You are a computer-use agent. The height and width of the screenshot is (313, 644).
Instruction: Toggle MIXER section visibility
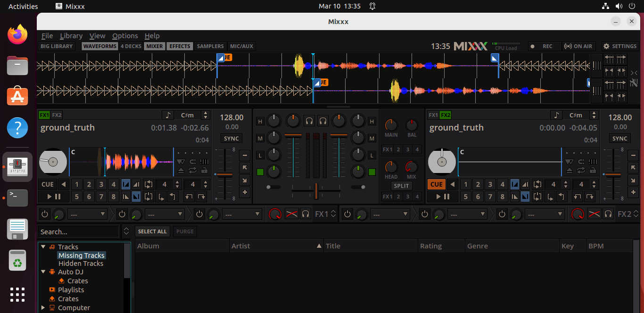[155, 46]
